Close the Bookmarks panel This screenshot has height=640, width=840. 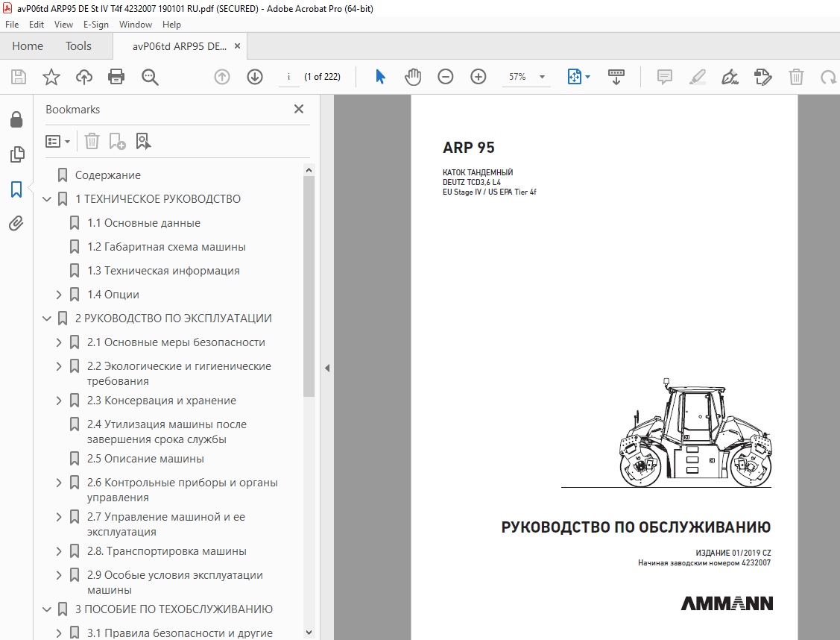click(299, 110)
